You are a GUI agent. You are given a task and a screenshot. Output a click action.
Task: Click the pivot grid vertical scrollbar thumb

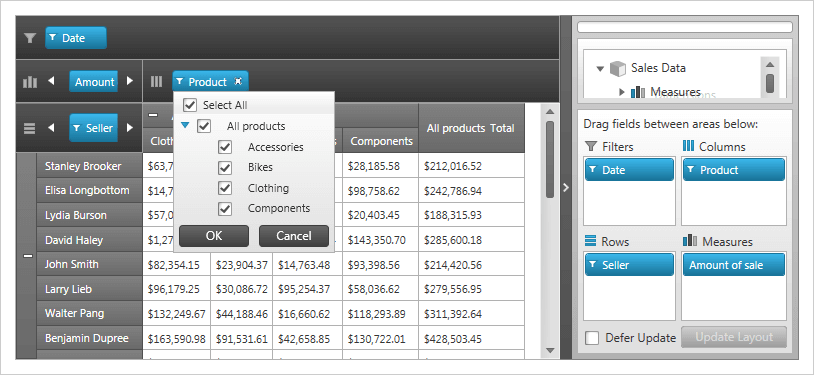[550, 159]
